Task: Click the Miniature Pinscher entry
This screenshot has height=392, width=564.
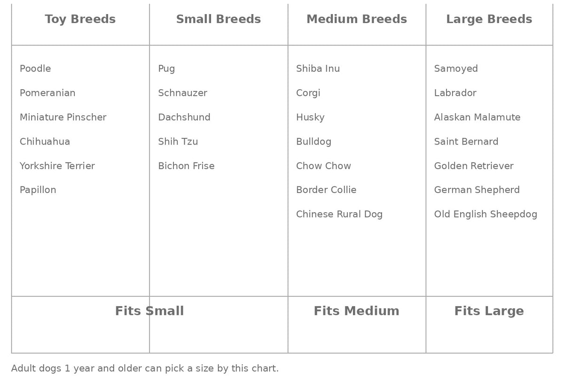Action: pos(63,117)
